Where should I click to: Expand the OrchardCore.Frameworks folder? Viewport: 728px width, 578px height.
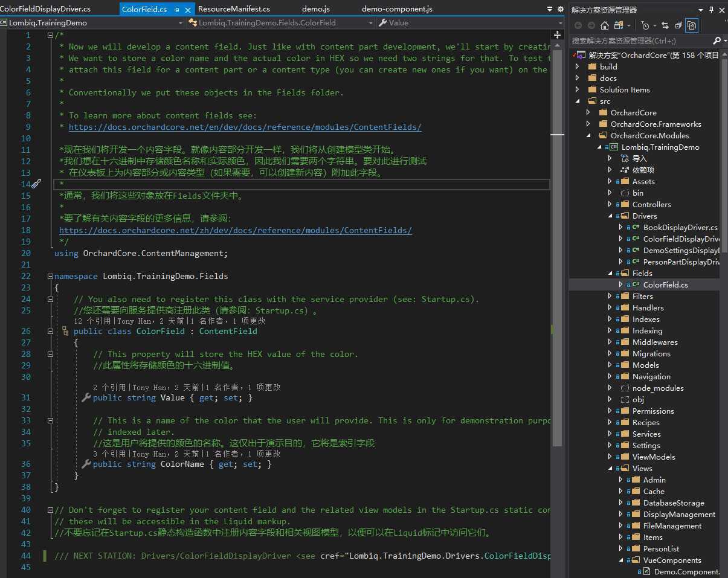tap(588, 124)
